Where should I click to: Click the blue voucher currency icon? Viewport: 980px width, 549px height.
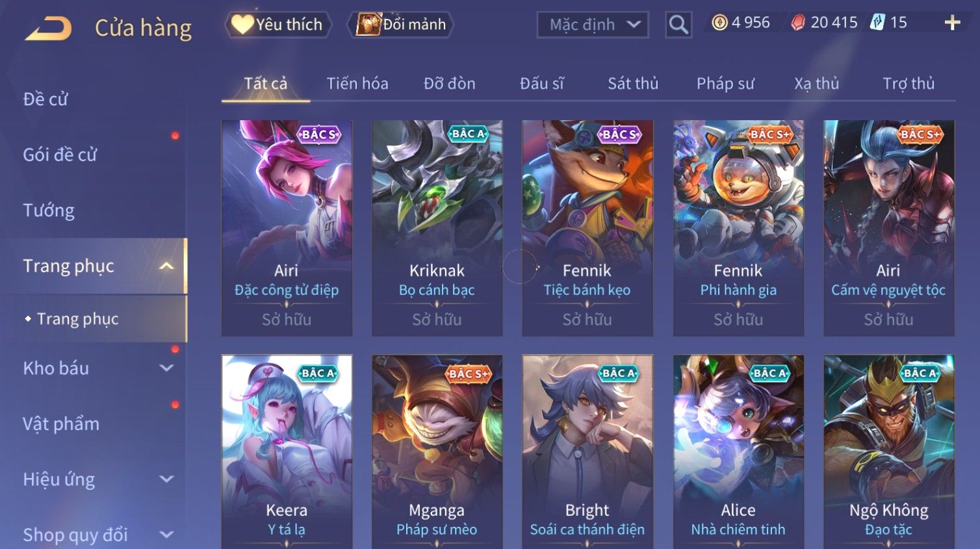(878, 23)
